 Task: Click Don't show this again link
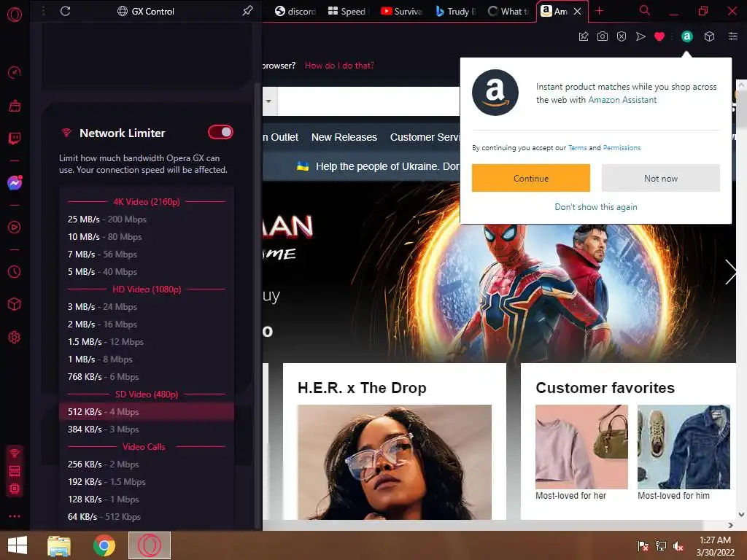pos(595,207)
